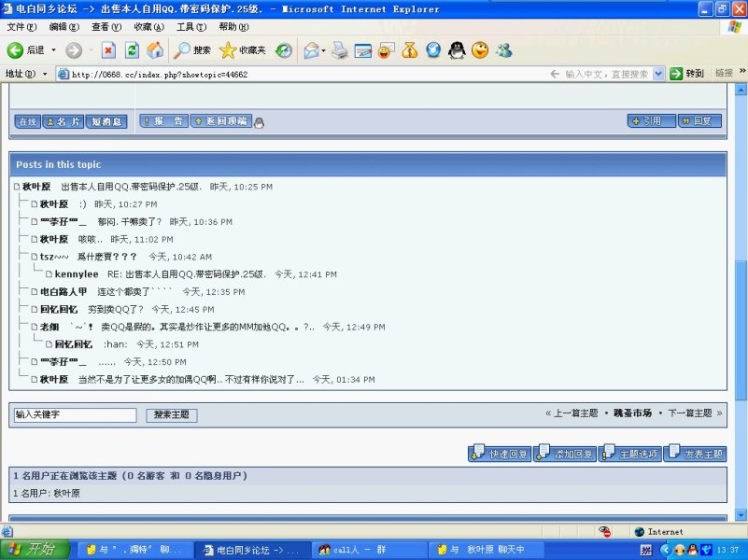This screenshot has height=560, width=748.
Task: Click the 输入关键字 keyword input field
Action: pos(75,414)
